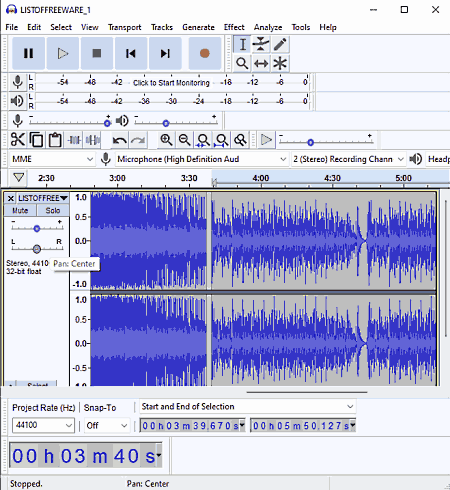
Task: Open the Analyze menu
Action: 268,27
